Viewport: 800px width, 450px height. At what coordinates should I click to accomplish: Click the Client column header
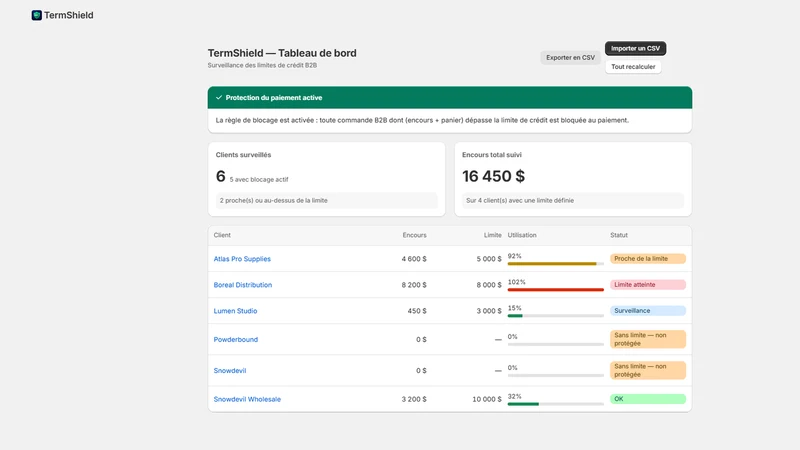point(222,235)
